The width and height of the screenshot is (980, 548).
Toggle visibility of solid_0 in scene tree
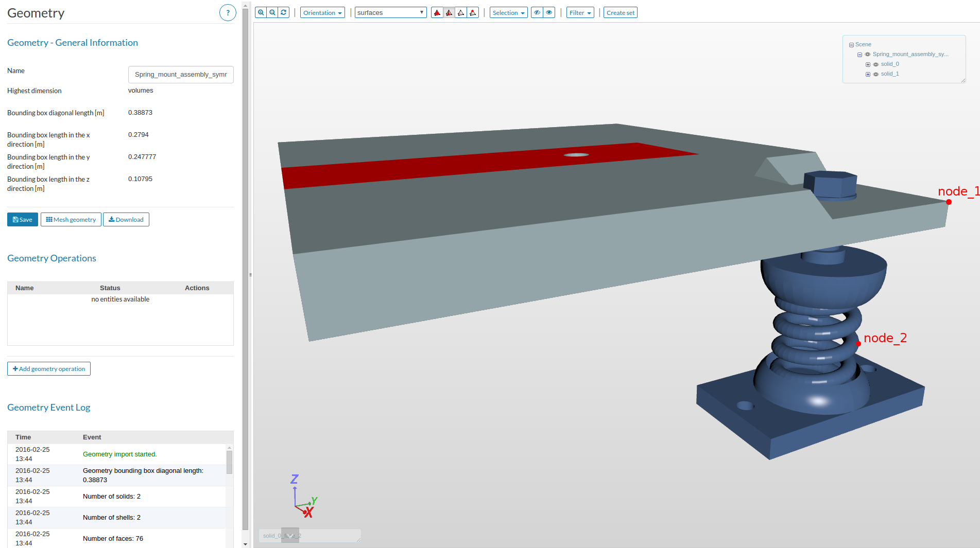point(876,64)
